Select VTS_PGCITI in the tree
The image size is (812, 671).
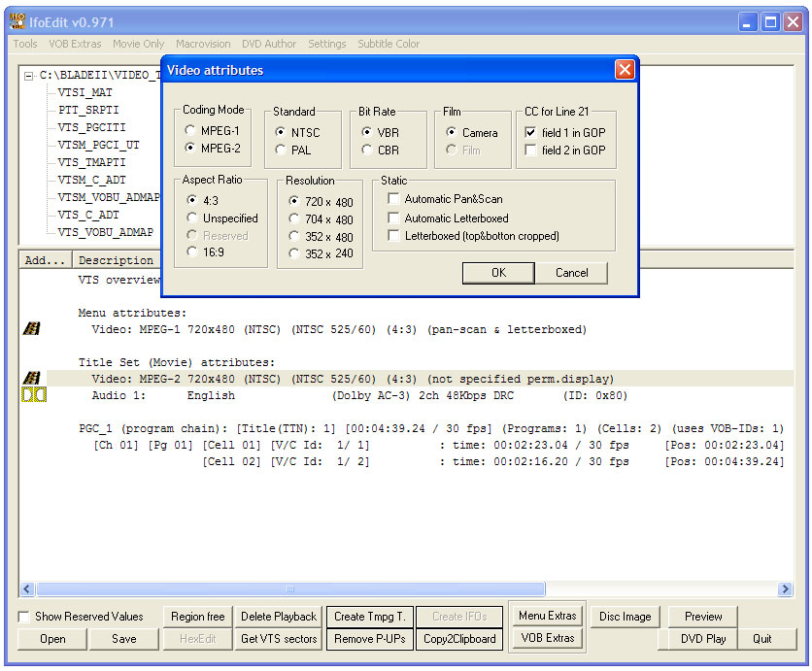coord(91,127)
